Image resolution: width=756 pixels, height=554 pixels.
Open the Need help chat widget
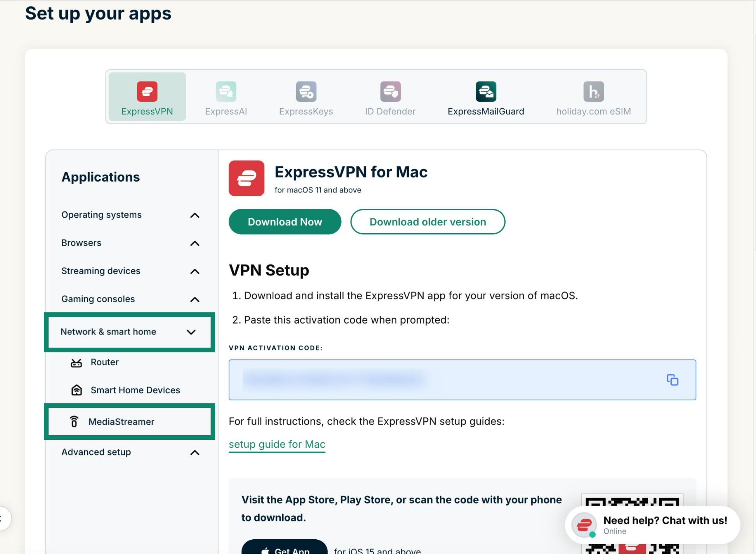(652, 525)
